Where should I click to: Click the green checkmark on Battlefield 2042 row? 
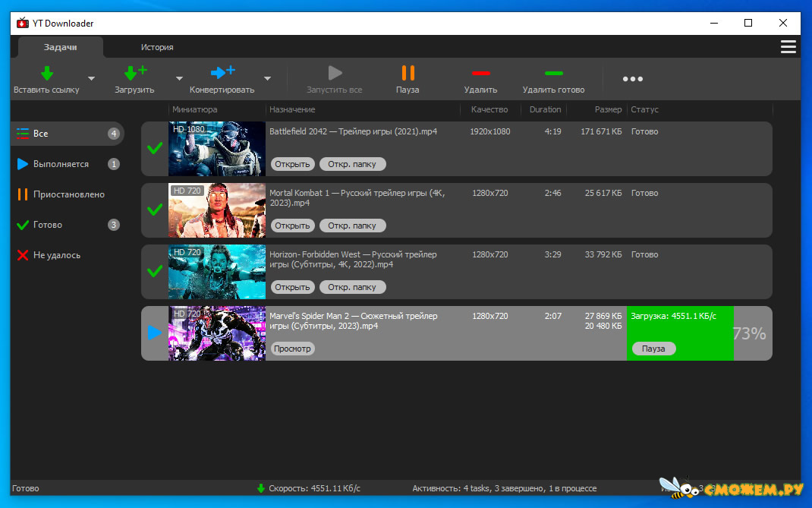tap(154, 149)
